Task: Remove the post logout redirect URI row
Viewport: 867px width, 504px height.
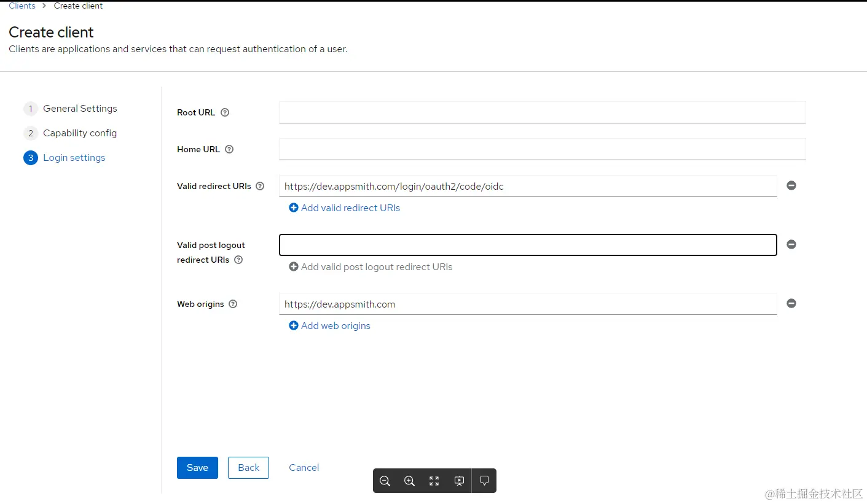Action: (x=791, y=244)
